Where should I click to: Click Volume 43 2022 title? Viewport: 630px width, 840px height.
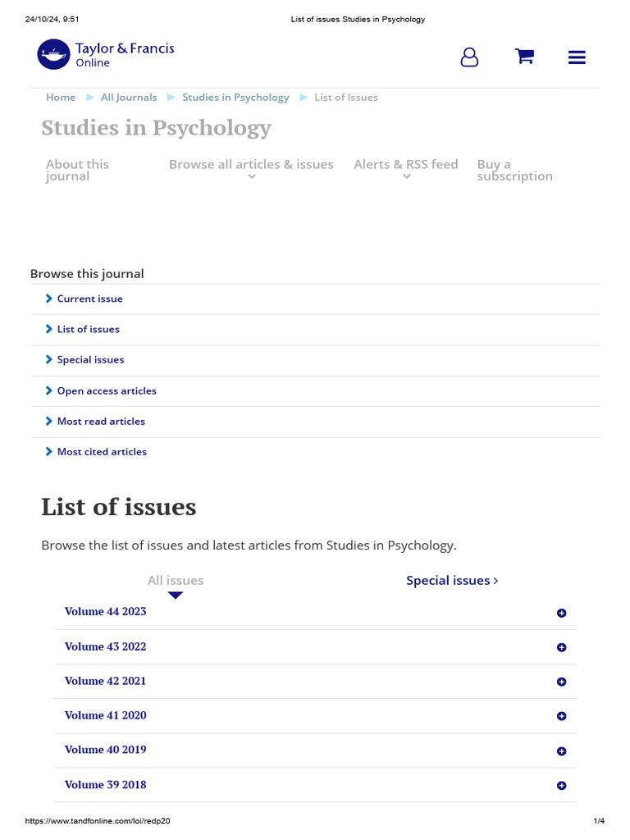pos(106,646)
